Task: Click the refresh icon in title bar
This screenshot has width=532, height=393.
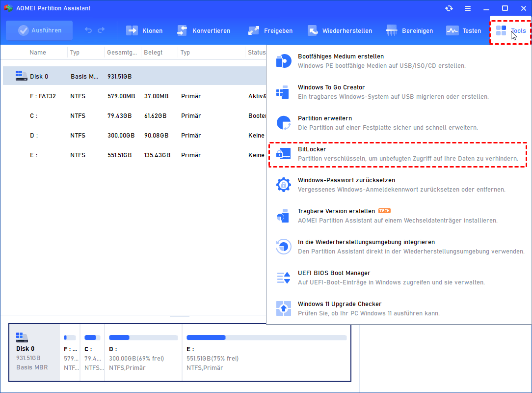Action: 449,8
